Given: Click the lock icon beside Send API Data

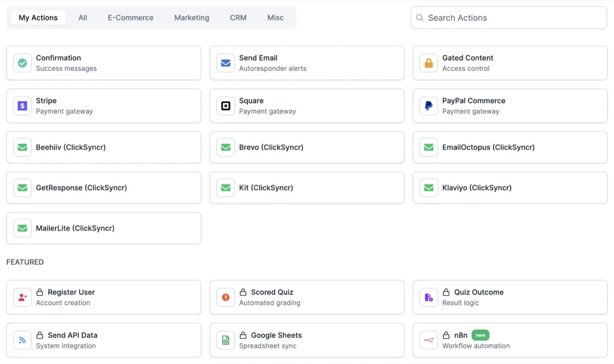Looking at the screenshot, I should (x=39, y=335).
